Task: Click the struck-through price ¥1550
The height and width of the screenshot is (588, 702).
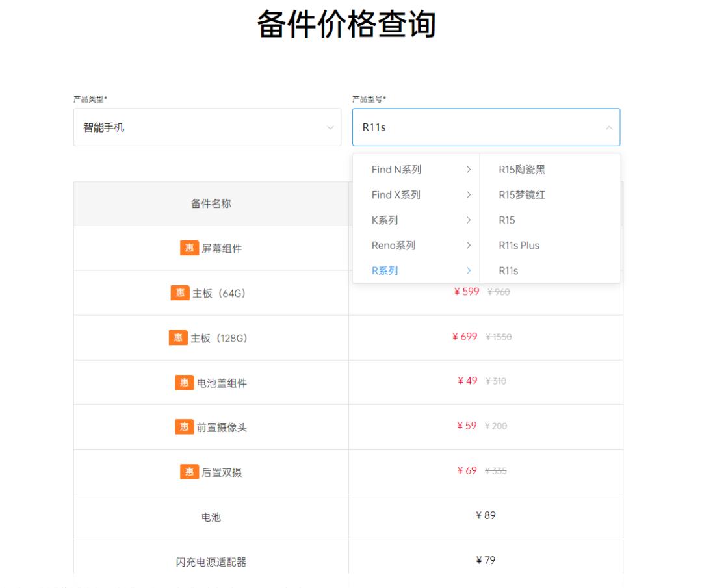Action: point(499,337)
